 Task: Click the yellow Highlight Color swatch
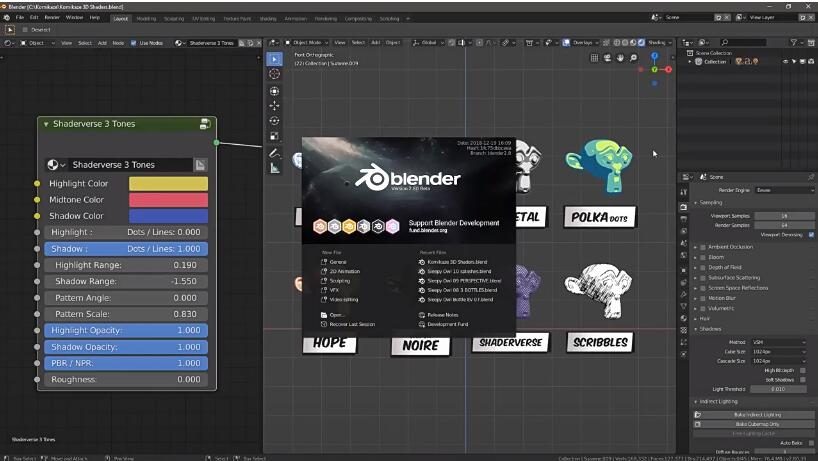click(x=168, y=184)
